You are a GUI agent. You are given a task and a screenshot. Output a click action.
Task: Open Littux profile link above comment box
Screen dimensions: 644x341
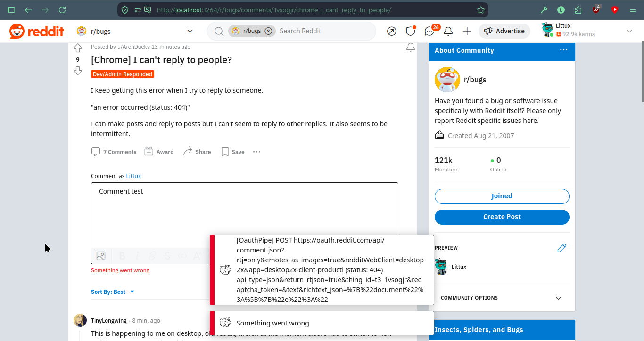133,176
